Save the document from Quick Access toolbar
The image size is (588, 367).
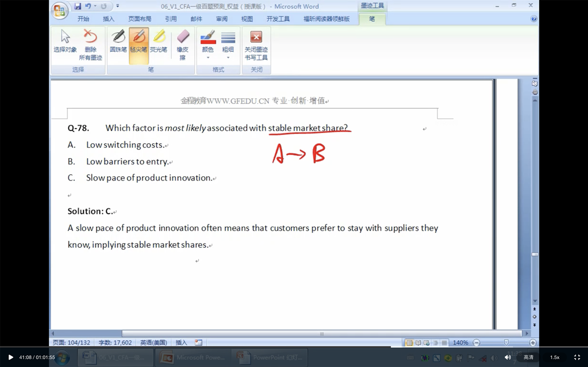click(78, 6)
